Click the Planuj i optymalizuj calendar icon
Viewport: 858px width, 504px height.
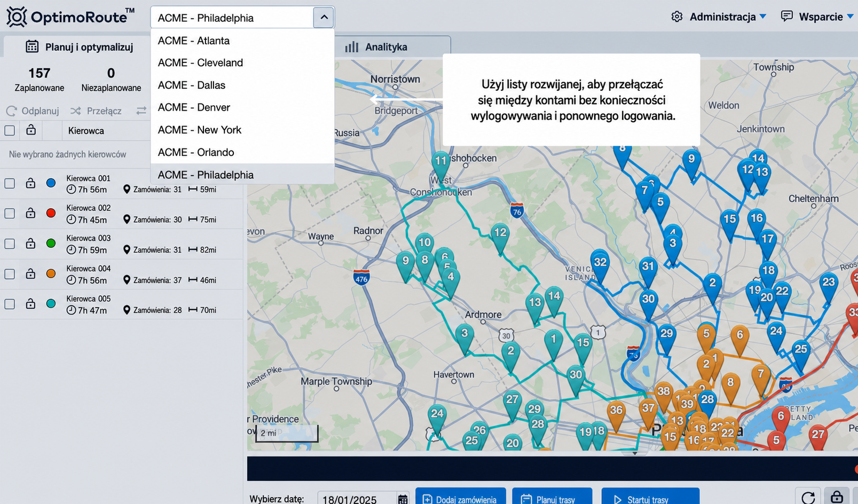32,46
